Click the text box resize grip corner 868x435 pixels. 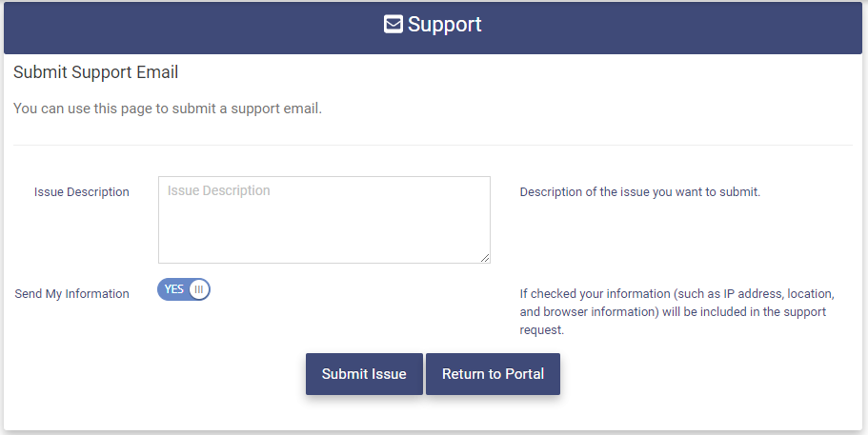point(485,257)
